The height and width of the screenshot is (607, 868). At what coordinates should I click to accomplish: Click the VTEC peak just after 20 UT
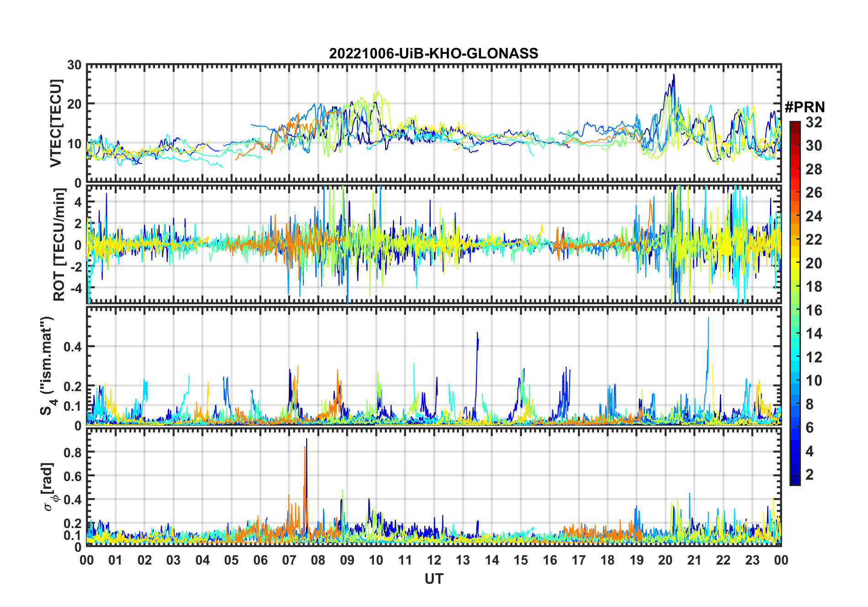pyautogui.click(x=674, y=80)
